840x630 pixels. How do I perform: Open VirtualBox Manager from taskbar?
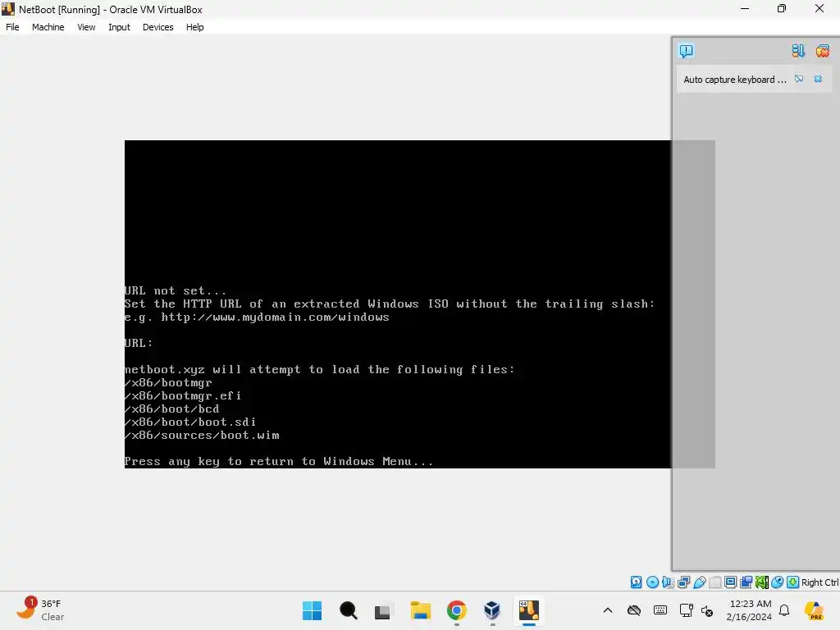coord(492,610)
